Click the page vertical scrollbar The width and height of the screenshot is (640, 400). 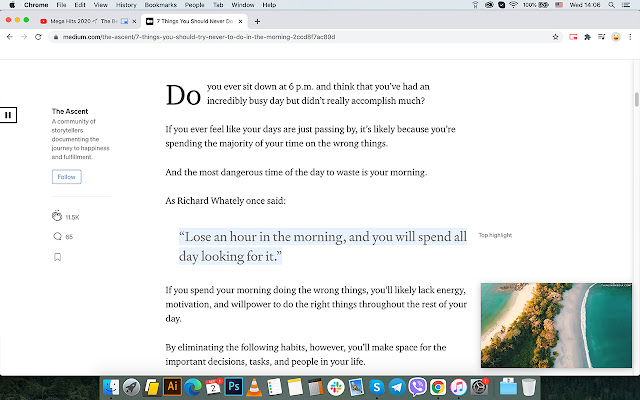pos(636,100)
